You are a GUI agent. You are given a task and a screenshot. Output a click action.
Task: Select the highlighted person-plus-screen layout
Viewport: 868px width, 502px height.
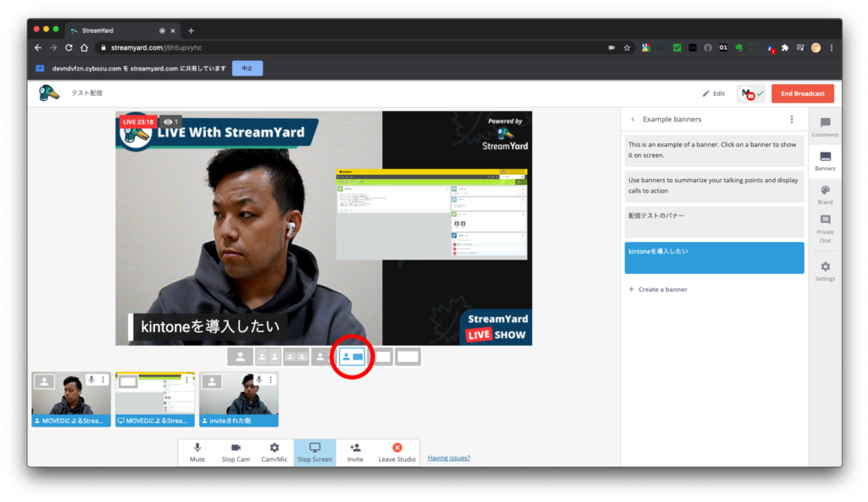(352, 357)
